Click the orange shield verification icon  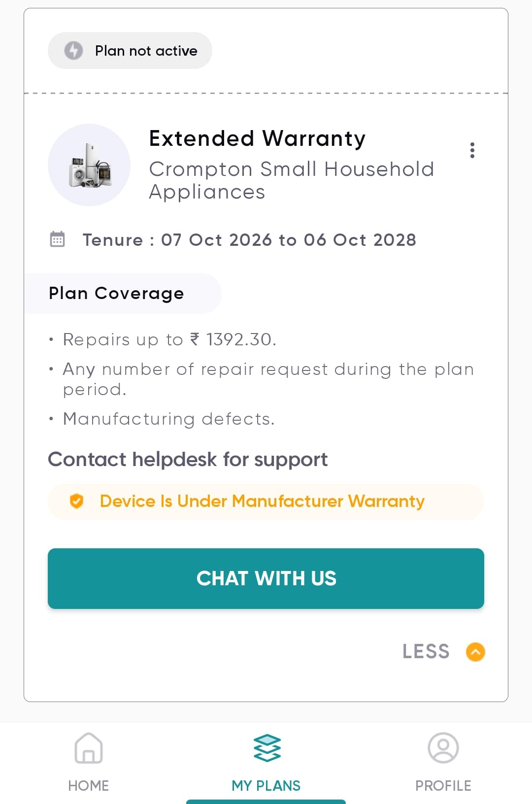click(76, 502)
